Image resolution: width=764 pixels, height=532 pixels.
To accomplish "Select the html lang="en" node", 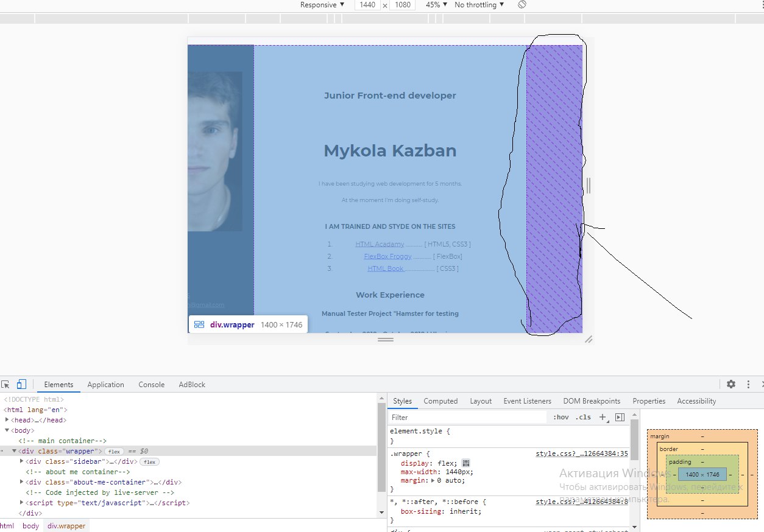I will click(x=35, y=410).
